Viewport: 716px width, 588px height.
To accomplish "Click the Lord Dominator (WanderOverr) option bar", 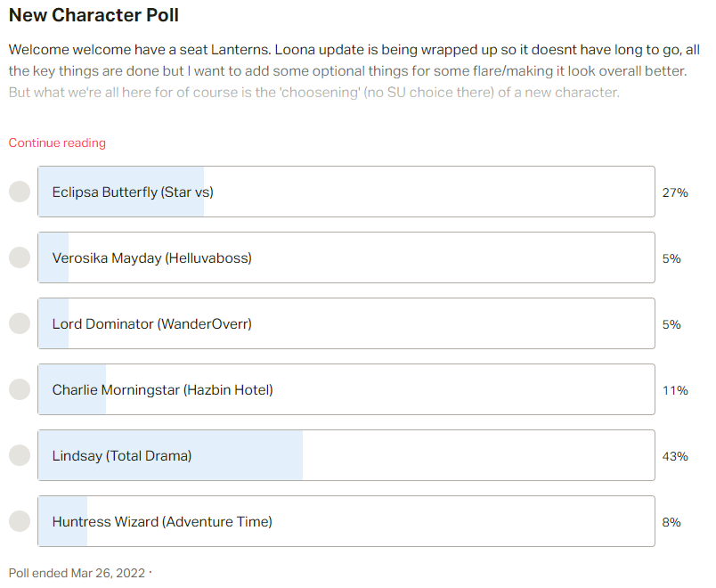I will click(346, 323).
